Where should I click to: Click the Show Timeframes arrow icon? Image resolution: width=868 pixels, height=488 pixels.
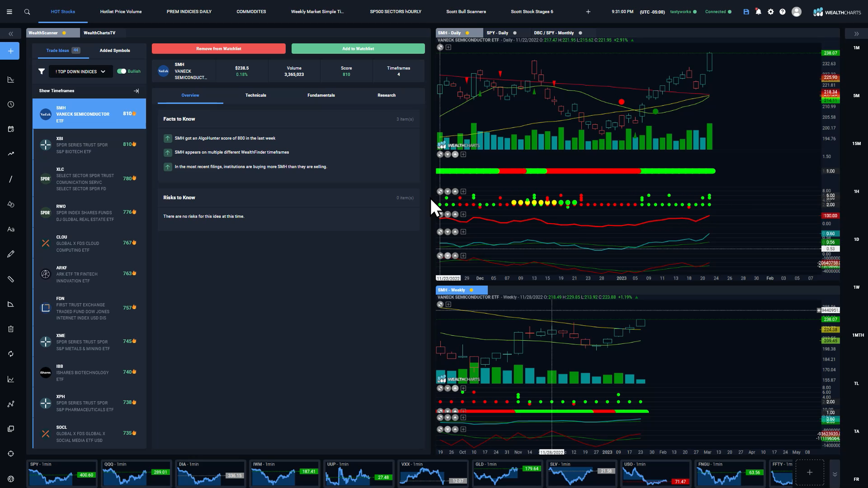coord(136,91)
